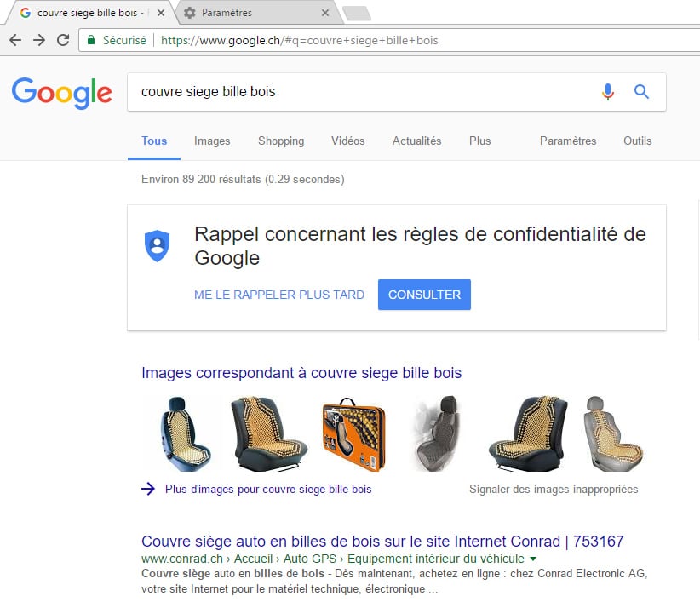This screenshot has height=608, width=700.
Task: Open the Actualités search tab
Action: pos(416,141)
